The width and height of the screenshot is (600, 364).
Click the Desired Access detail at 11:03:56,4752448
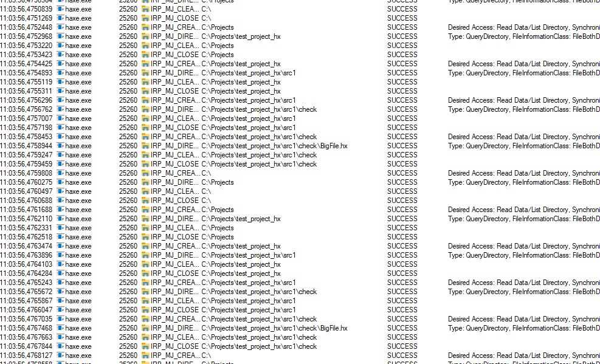[x=524, y=27]
